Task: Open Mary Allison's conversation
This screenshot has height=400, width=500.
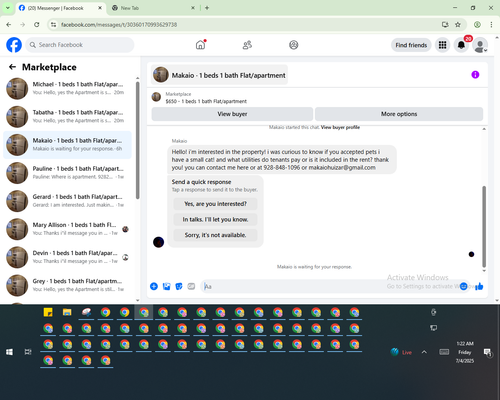Action: tap(68, 229)
